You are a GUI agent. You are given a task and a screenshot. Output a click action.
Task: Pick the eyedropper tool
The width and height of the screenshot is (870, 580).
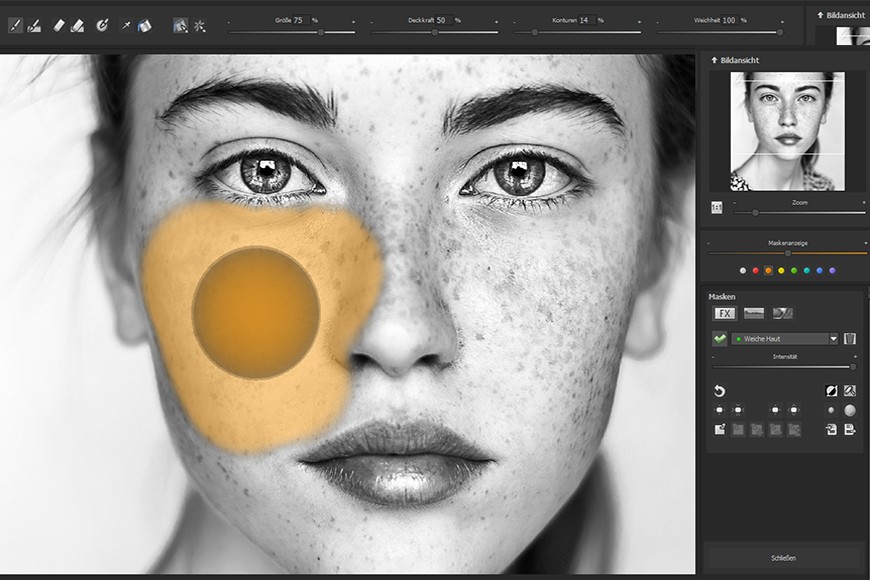pyautogui.click(x=126, y=25)
